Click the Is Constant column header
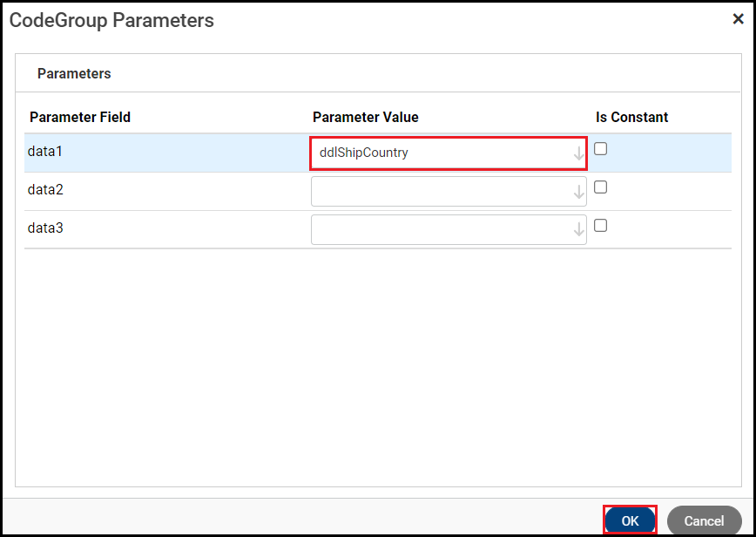756x537 pixels. (x=631, y=117)
